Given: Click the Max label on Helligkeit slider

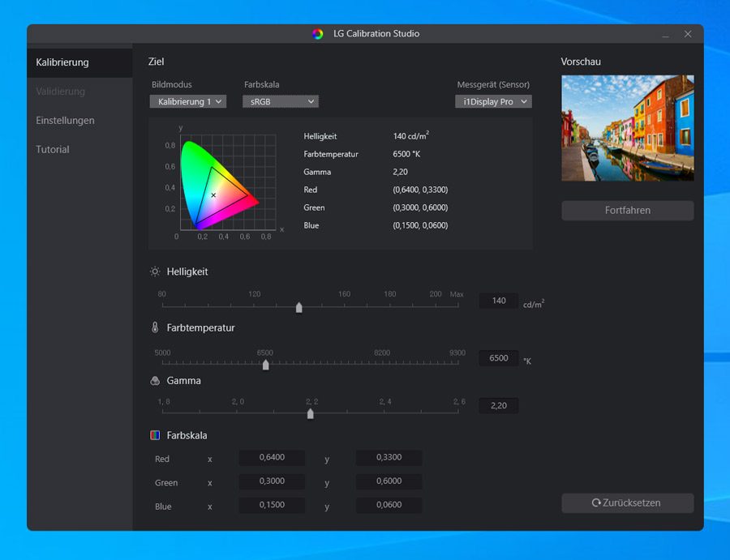Looking at the screenshot, I should 457,294.
